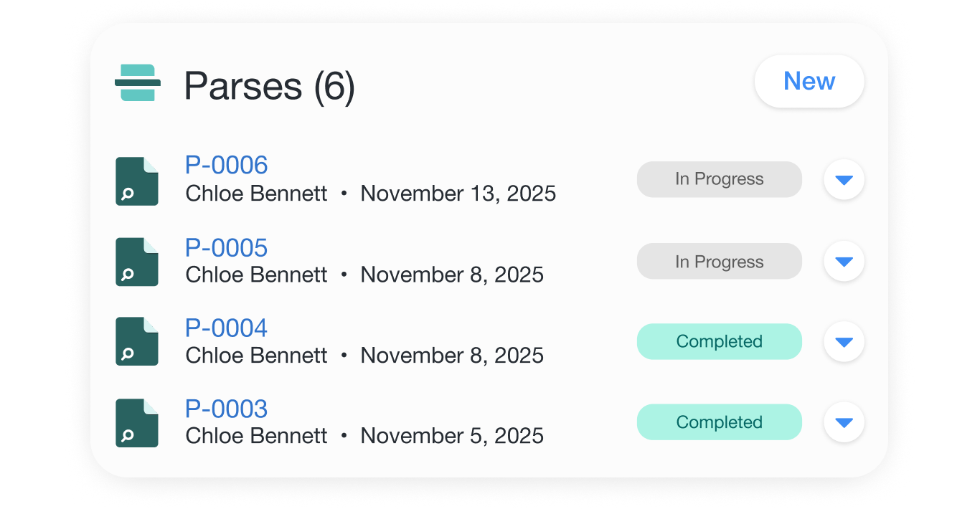Open parse P-0006
980x509 pixels.
pyautogui.click(x=226, y=165)
